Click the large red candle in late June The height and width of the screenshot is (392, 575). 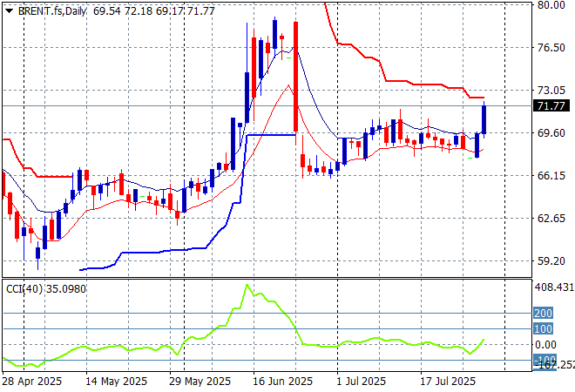click(295, 77)
